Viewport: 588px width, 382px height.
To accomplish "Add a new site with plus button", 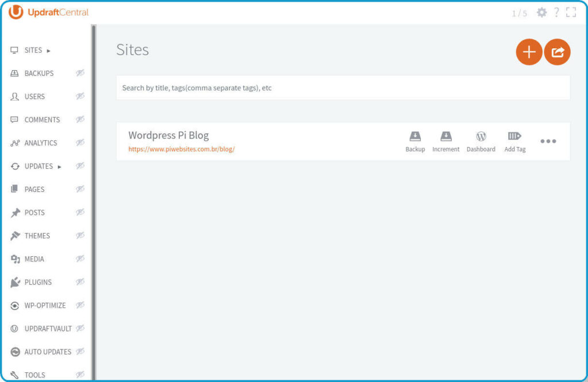I will (x=529, y=52).
